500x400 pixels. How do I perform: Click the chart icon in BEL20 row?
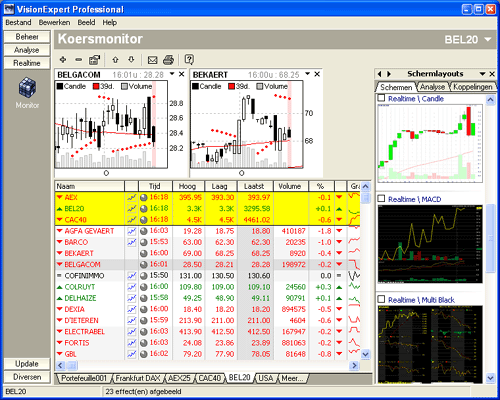click(x=132, y=209)
